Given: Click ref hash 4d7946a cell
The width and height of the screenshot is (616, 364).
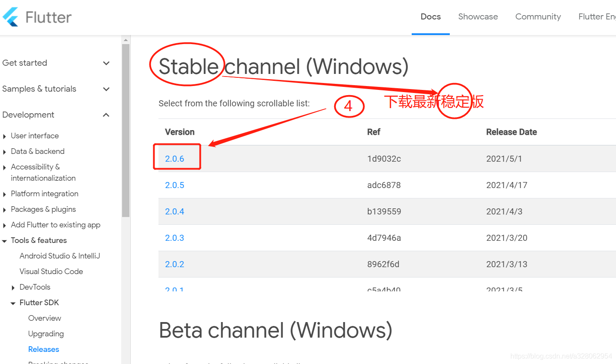Looking at the screenshot, I should click(x=384, y=238).
